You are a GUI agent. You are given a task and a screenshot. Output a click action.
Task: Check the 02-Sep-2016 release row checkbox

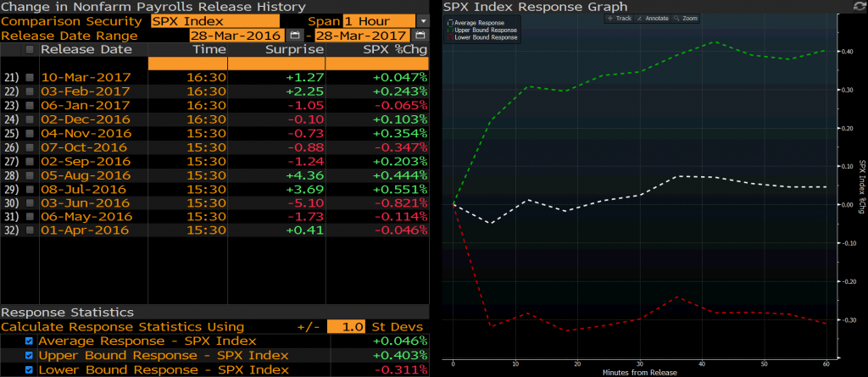30,161
